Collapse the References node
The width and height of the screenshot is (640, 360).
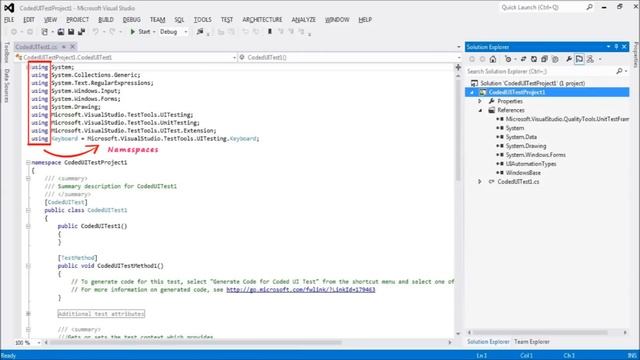coord(480,110)
